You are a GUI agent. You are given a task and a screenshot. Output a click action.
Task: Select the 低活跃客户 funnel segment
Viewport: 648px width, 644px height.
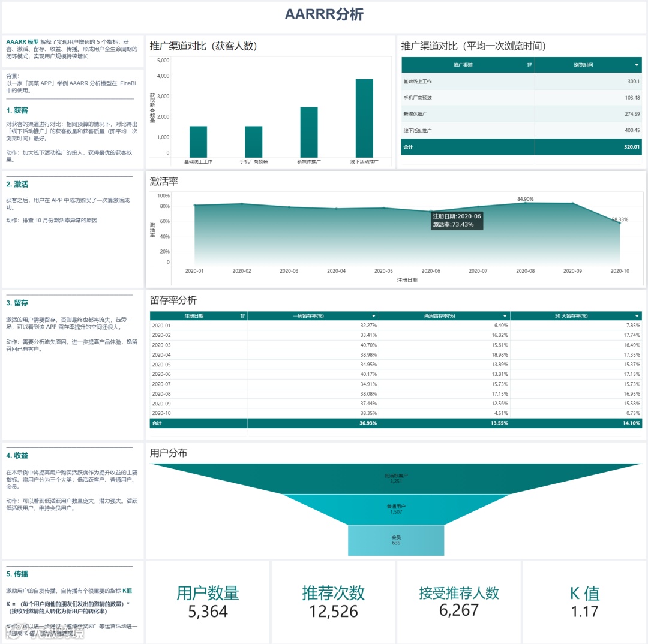click(x=396, y=479)
